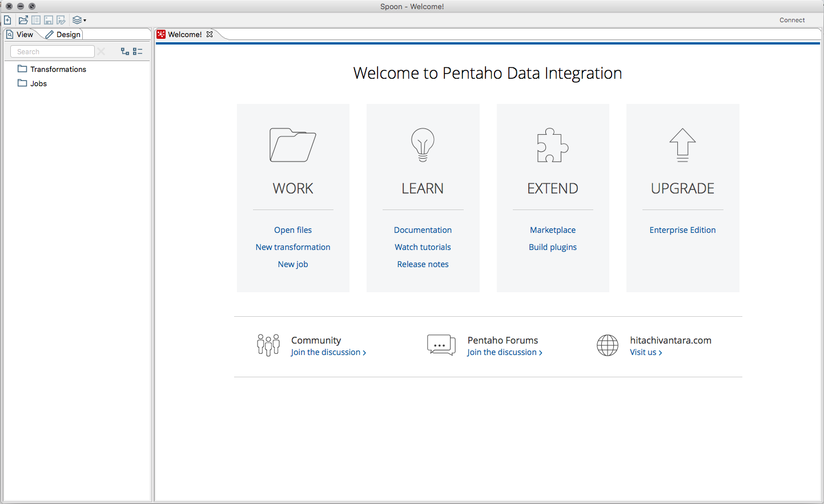
Task: Click the New job link
Action: pos(293,264)
